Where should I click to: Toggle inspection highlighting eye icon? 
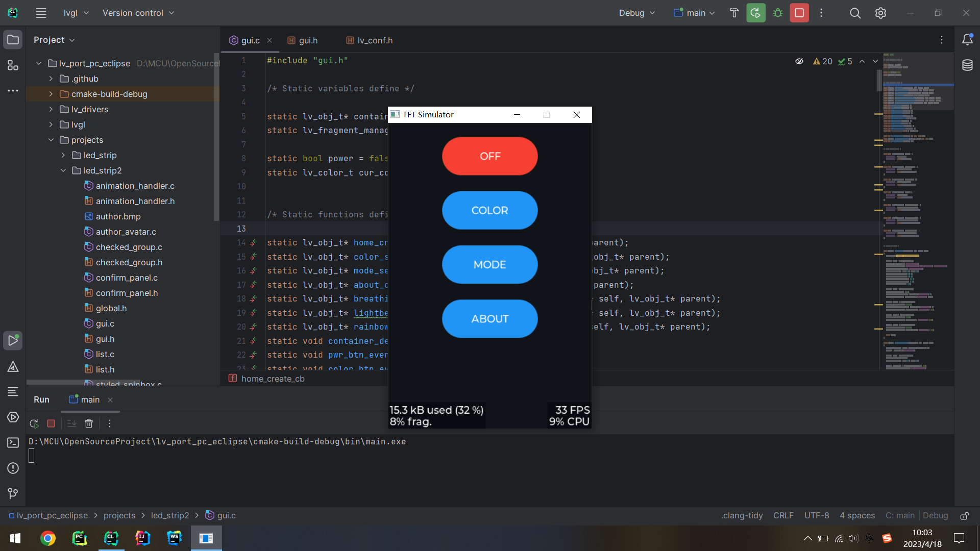pos(799,61)
